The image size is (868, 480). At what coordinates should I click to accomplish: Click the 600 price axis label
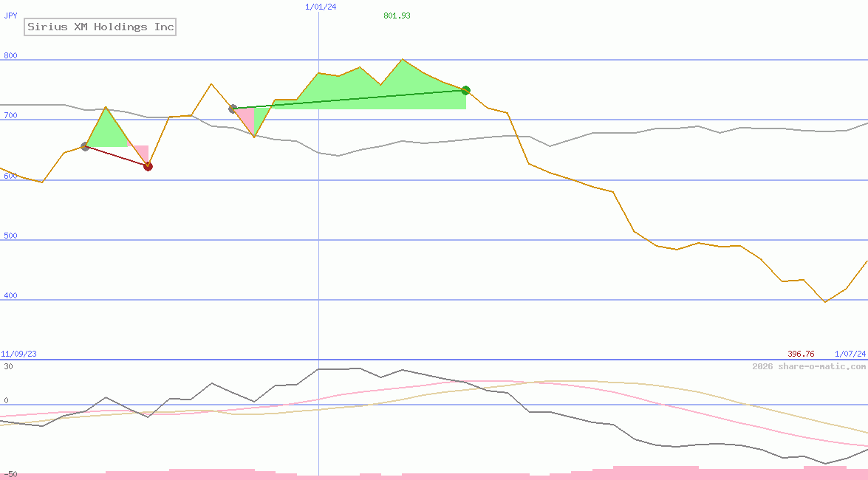(10, 176)
